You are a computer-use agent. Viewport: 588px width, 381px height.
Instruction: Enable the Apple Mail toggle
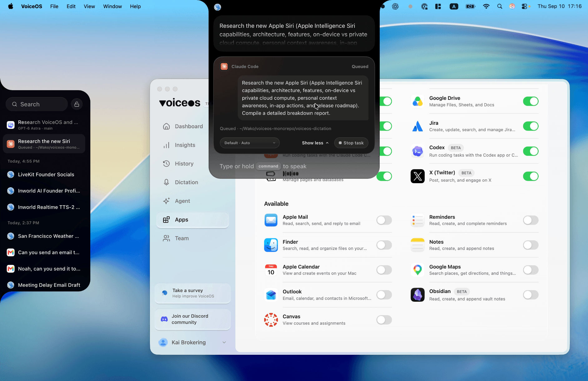tap(384, 220)
